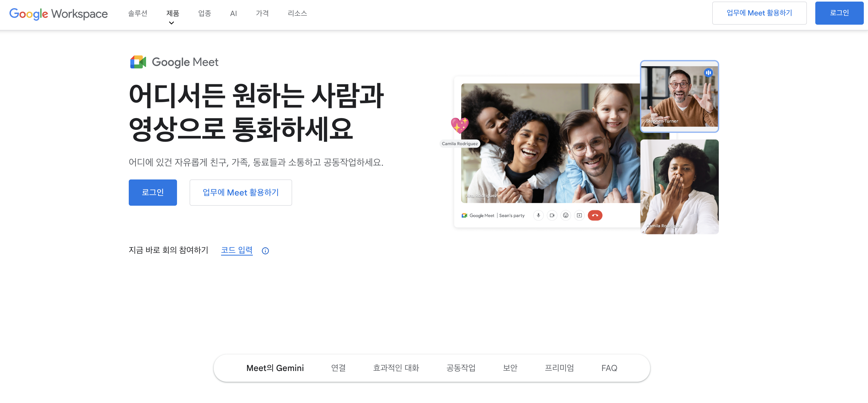Expand the 제품 menu chevron
Image resolution: width=868 pixels, height=403 pixels.
(172, 23)
